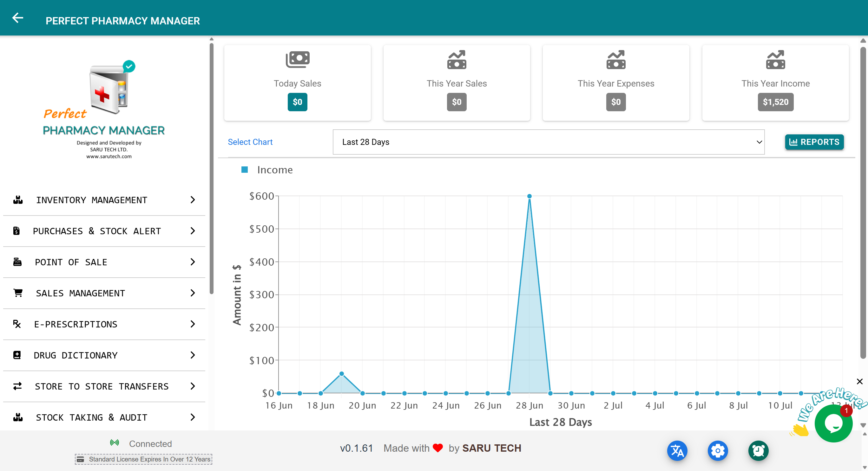Click the This Year Income $1,520 badge
Screen dimensions: 868x471
776,102
